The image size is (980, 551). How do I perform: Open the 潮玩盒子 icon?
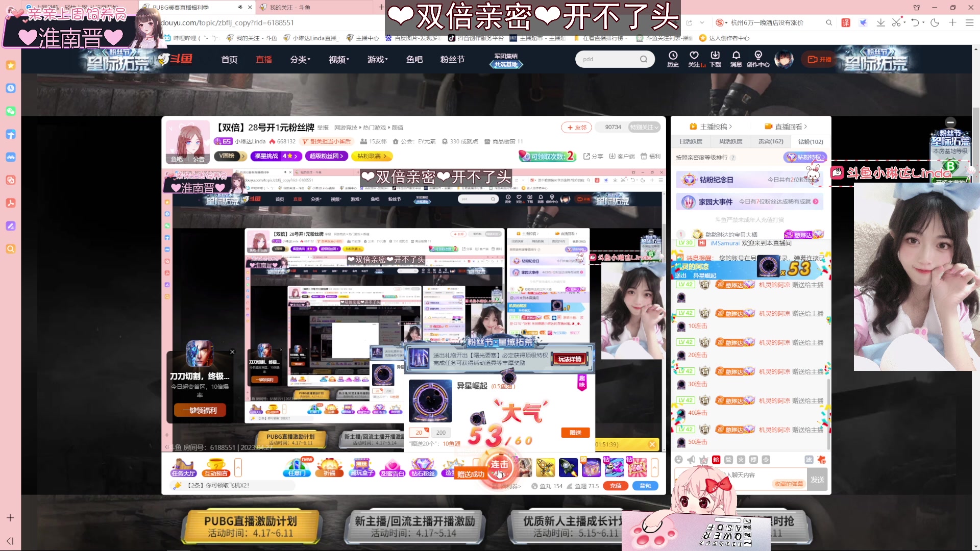(x=361, y=467)
